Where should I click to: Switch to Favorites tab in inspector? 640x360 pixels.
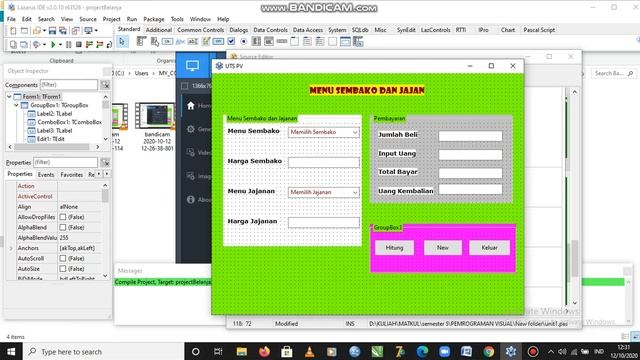tap(71, 174)
